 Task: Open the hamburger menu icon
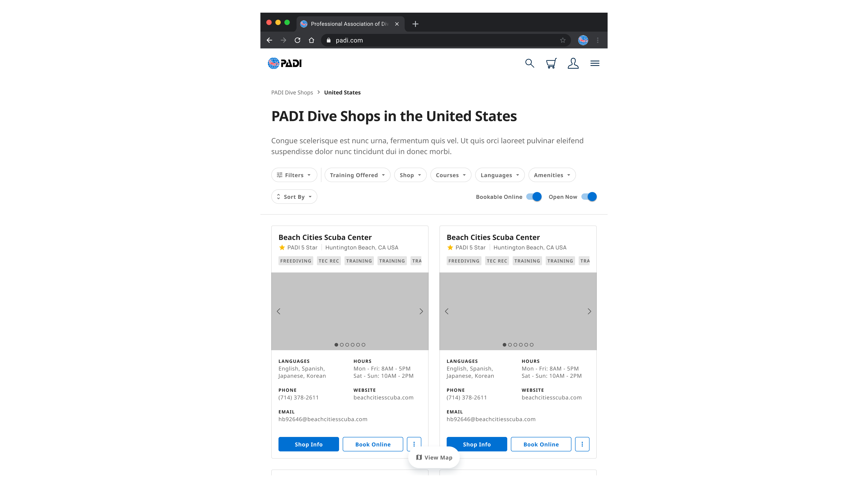point(595,63)
